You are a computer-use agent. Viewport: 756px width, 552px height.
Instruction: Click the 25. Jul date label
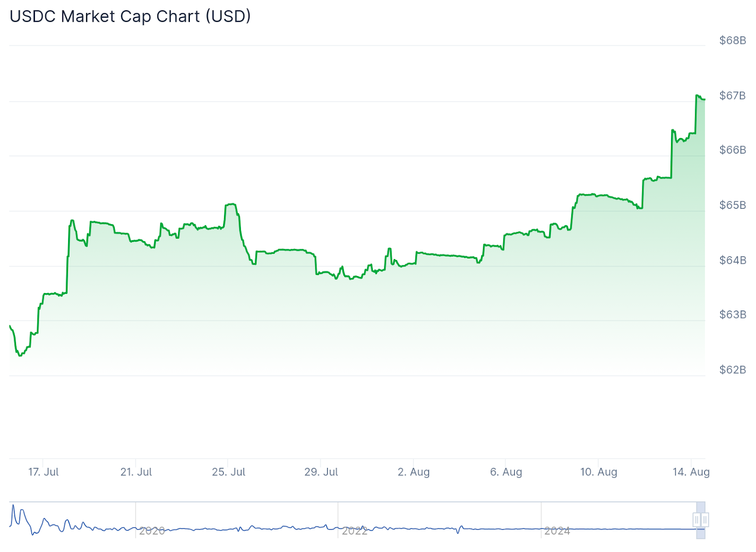click(229, 472)
